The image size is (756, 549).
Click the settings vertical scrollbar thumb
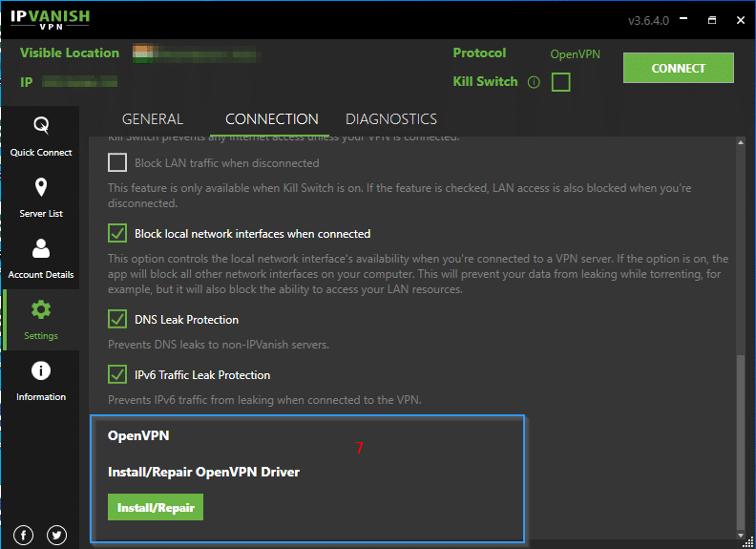pos(741,442)
